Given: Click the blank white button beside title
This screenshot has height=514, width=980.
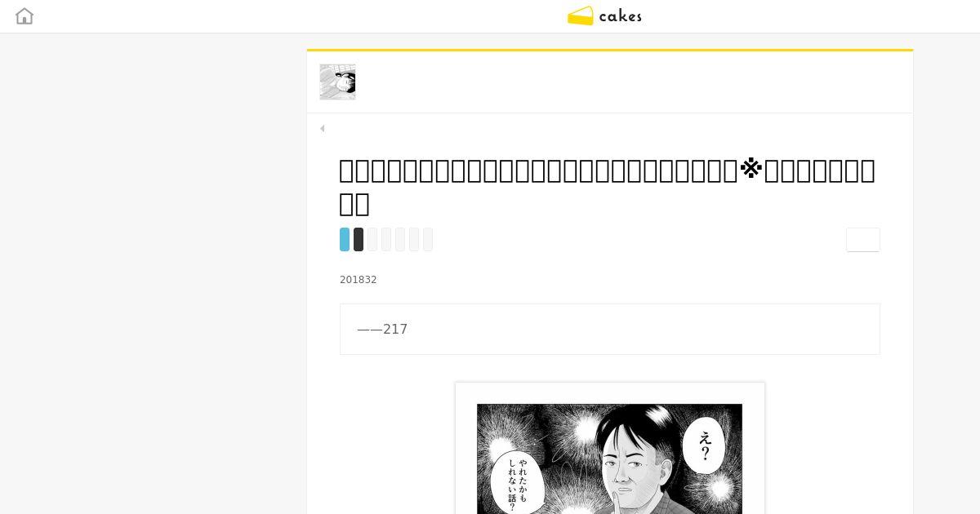Looking at the screenshot, I should [863, 240].
